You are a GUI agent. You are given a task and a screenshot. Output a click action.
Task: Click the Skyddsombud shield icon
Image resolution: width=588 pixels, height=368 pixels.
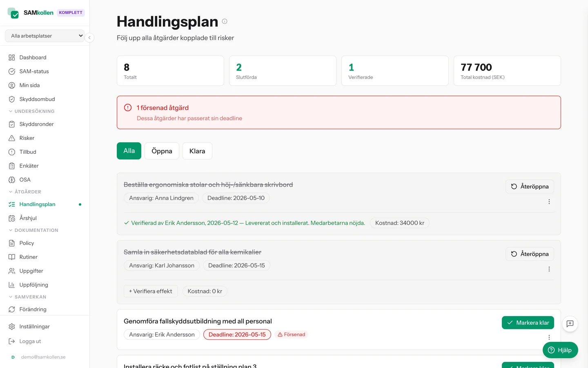12,99
